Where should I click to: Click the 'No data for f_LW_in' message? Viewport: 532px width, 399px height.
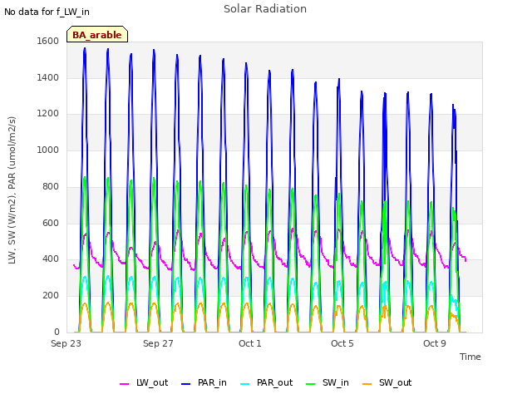[x=47, y=12]
